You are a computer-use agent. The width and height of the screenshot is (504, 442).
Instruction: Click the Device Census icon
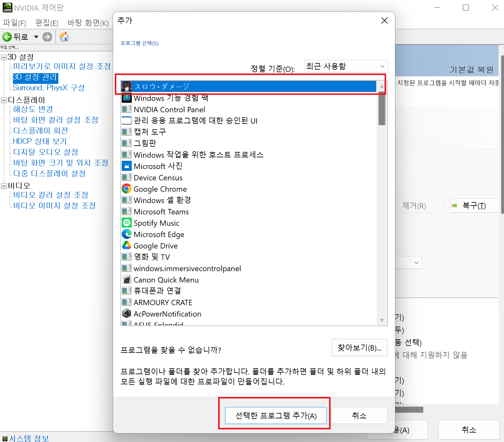pos(127,177)
